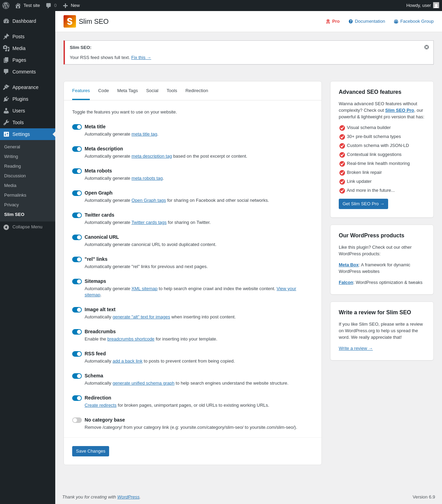
Task: Click the Slim SEO orange logo
Action: pos(70,21)
